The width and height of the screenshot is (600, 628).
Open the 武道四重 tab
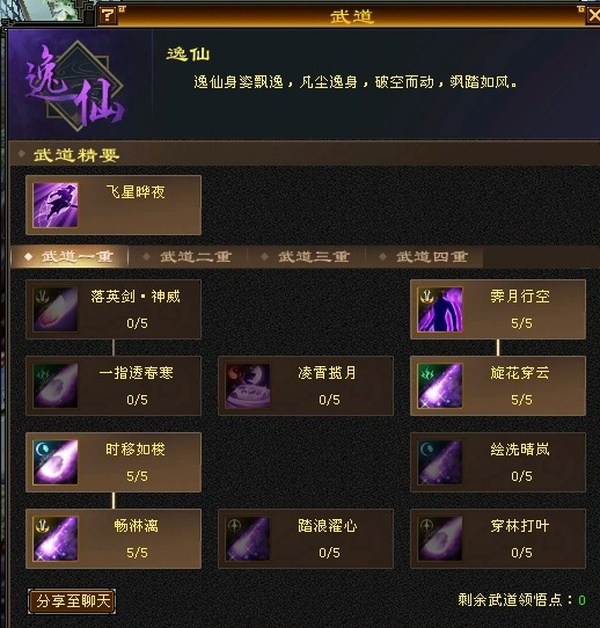click(x=425, y=256)
